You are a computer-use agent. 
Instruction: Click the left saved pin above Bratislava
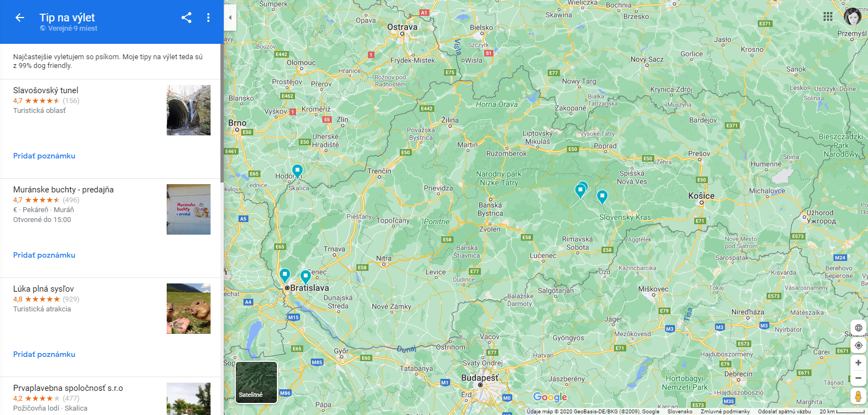click(x=285, y=275)
